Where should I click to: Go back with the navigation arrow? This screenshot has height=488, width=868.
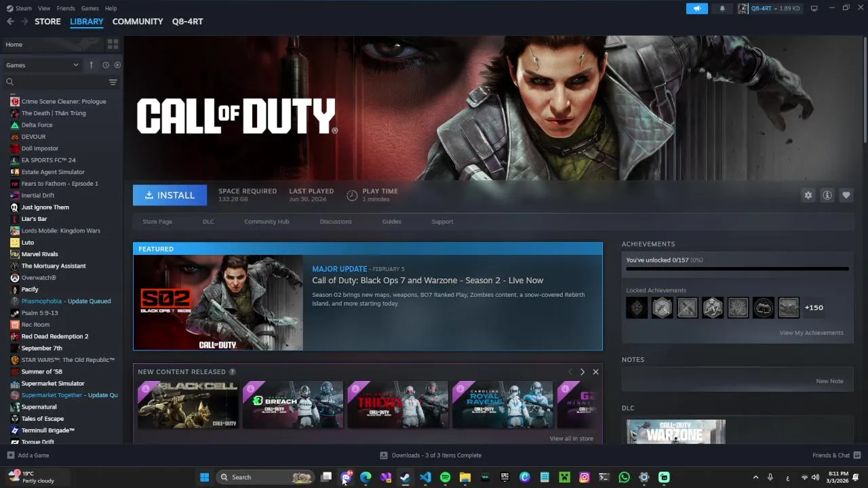(10, 22)
